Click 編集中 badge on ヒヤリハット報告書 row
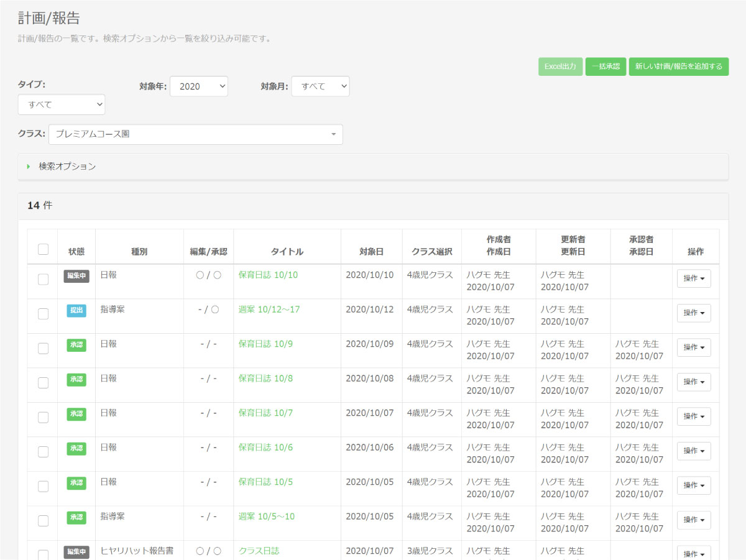Screen dimensions: 746x560 (76, 552)
